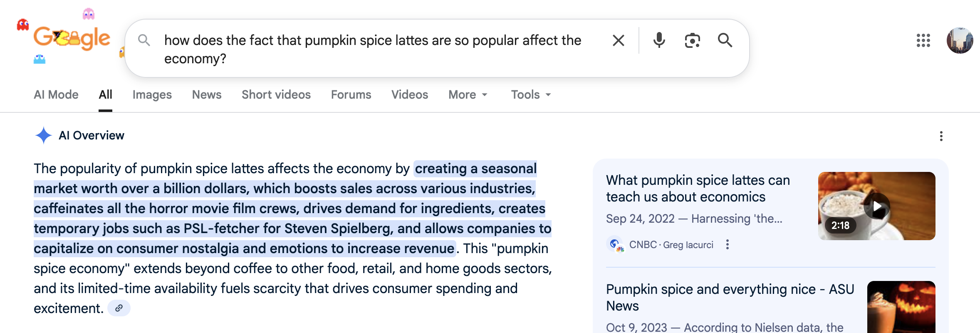Switch to the Images tab

[x=152, y=95]
